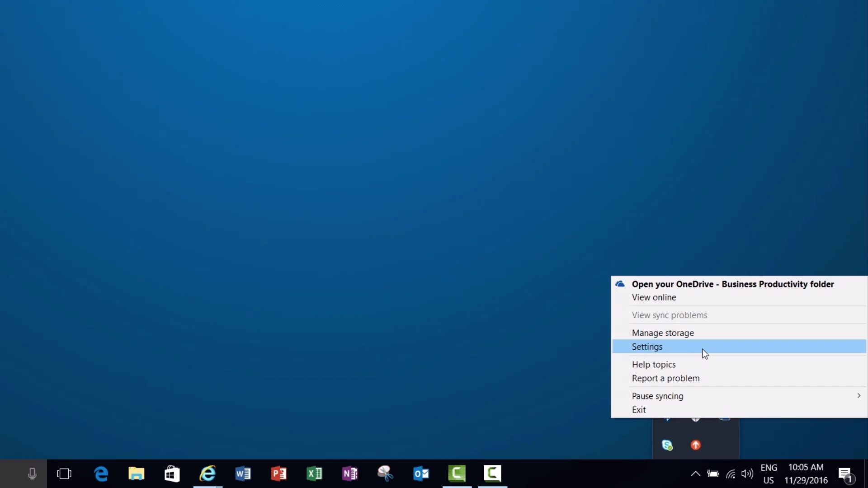Change ENG US input language
The height and width of the screenshot is (488, 868).
tap(769, 474)
